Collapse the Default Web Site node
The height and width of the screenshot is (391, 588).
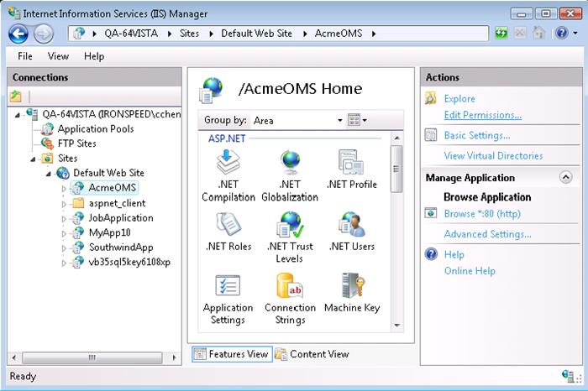point(49,174)
